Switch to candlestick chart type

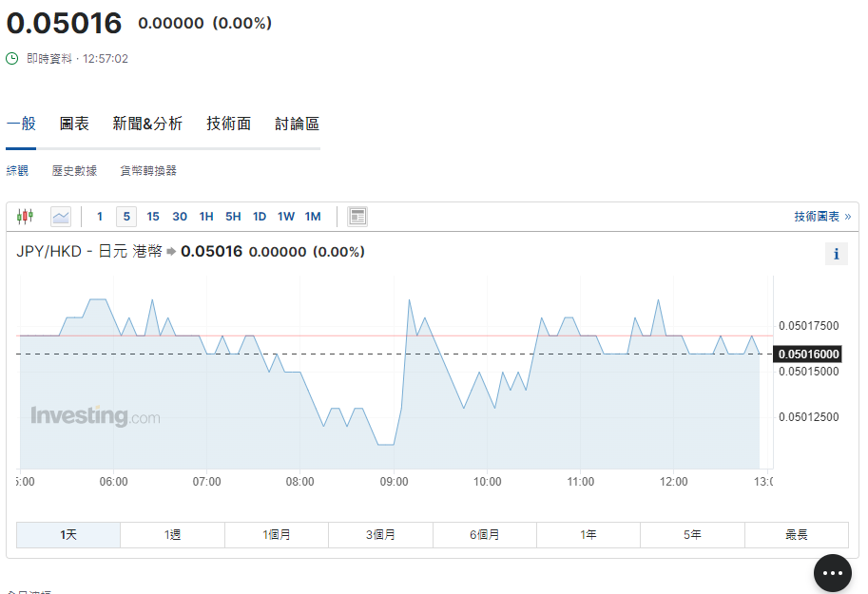[26, 217]
